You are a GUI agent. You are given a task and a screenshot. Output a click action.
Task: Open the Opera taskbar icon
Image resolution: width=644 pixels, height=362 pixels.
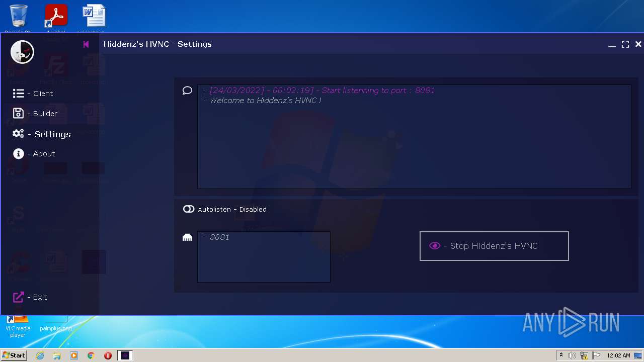108,355
